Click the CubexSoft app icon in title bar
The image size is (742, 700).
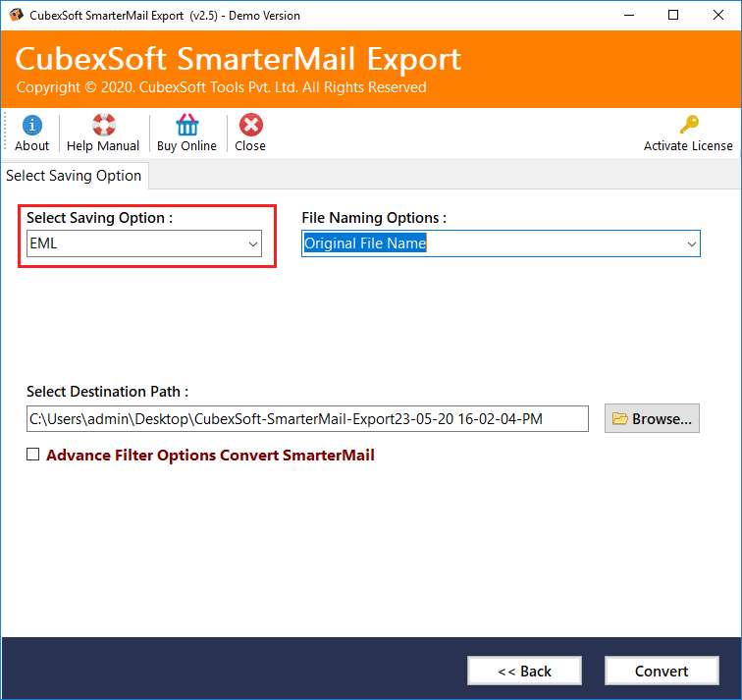tap(16, 15)
